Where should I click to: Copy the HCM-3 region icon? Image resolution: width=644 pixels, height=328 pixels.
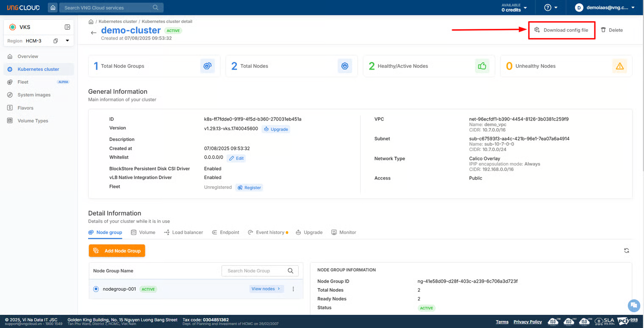[56, 41]
